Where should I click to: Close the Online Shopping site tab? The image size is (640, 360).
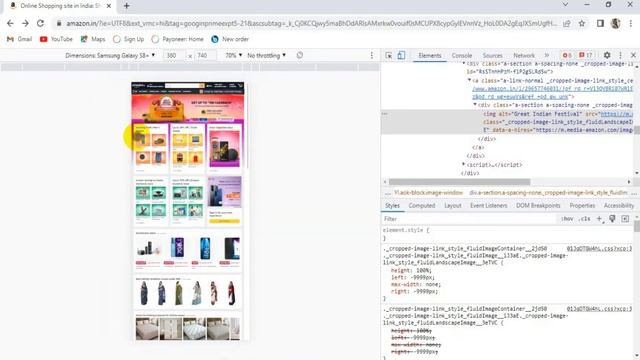109,6
